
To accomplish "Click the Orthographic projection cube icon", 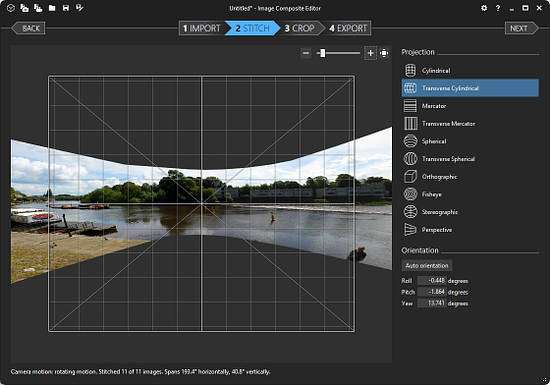I will pyautogui.click(x=410, y=176).
